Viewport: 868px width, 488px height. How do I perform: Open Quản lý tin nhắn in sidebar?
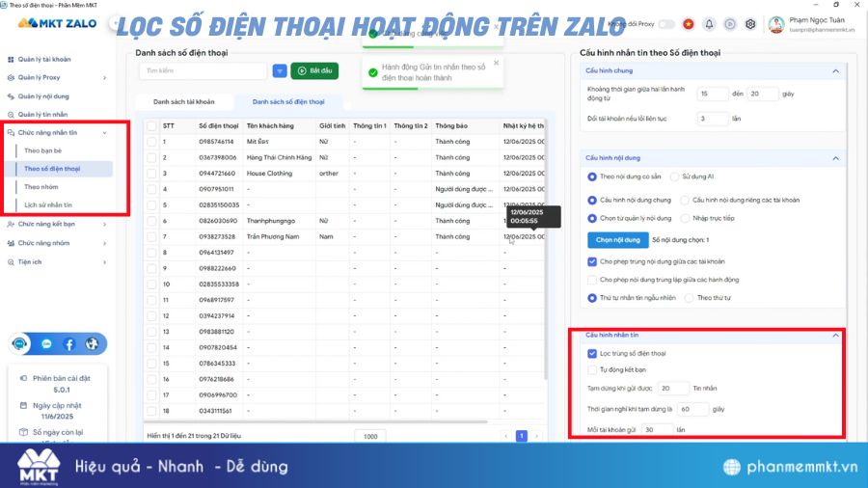click(x=42, y=115)
